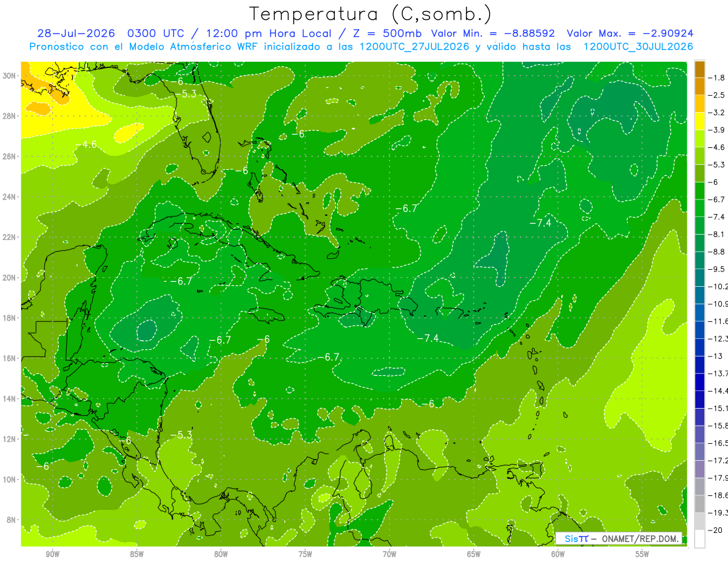
Task: Click the 10N latitude axis label
Action: pos(10,479)
